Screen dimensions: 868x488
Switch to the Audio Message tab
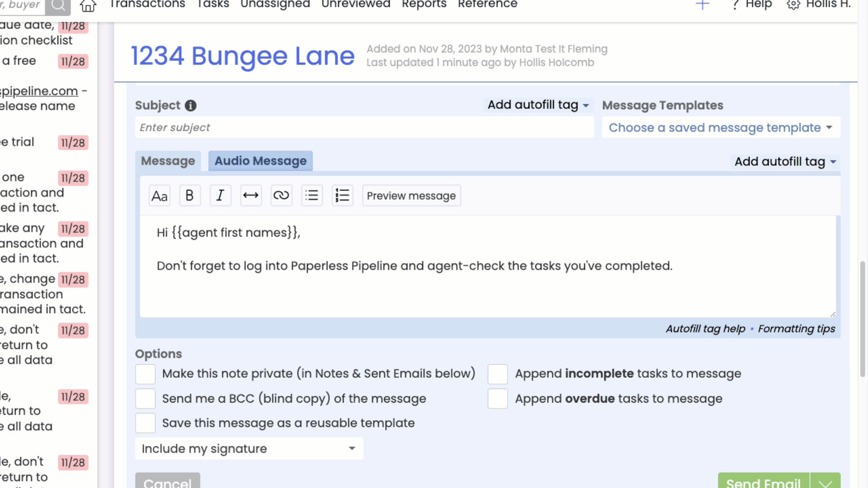coord(260,161)
